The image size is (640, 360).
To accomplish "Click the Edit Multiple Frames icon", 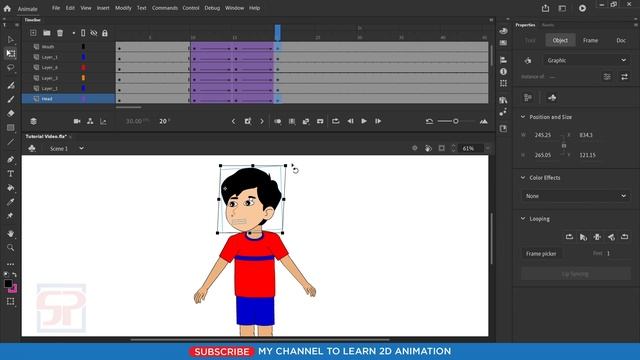I will [x=292, y=121].
